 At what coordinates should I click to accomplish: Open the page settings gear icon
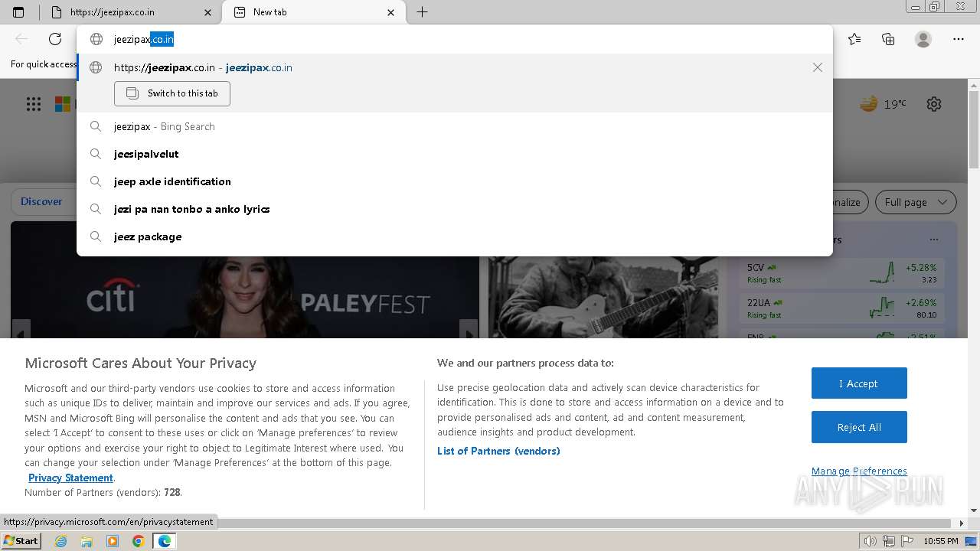click(934, 104)
